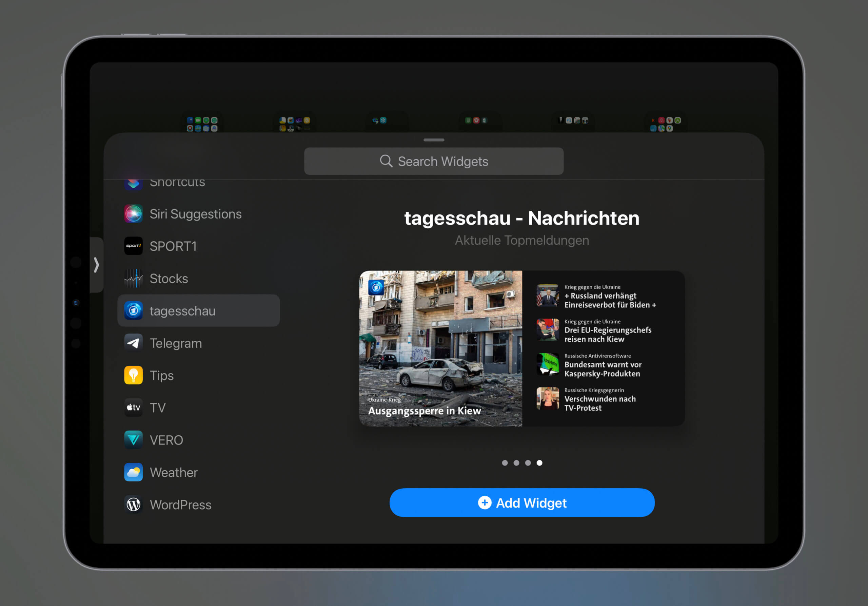Image resolution: width=868 pixels, height=606 pixels.
Task: Expand the side chevron handle
Action: point(96,265)
